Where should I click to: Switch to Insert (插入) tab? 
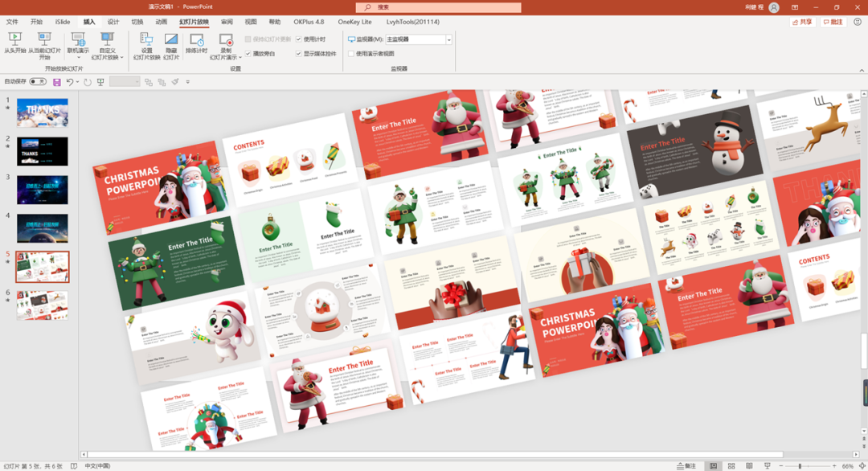click(x=89, y=22)
